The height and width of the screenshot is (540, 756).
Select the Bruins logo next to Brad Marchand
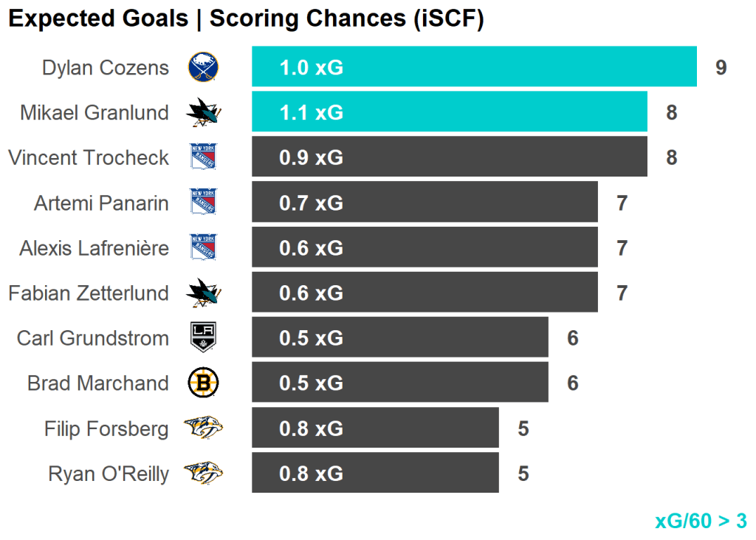tap(203, 383)
